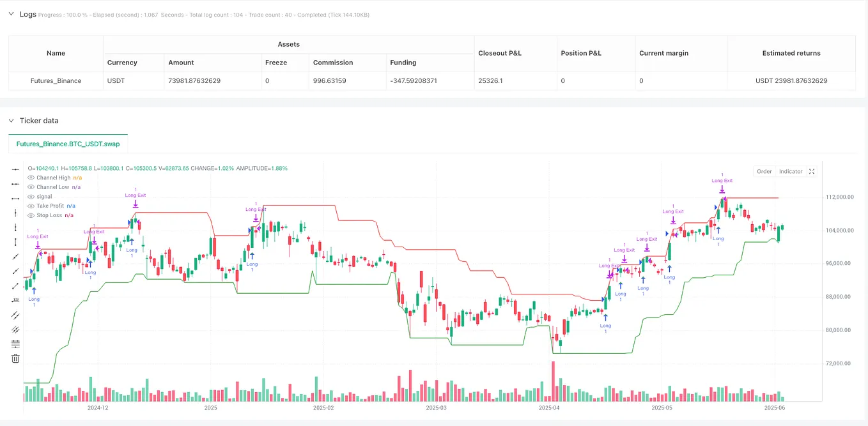868x426 pixels.
Task: Toggle the Take Profit eye icon
Action: [x=31, y=206]
